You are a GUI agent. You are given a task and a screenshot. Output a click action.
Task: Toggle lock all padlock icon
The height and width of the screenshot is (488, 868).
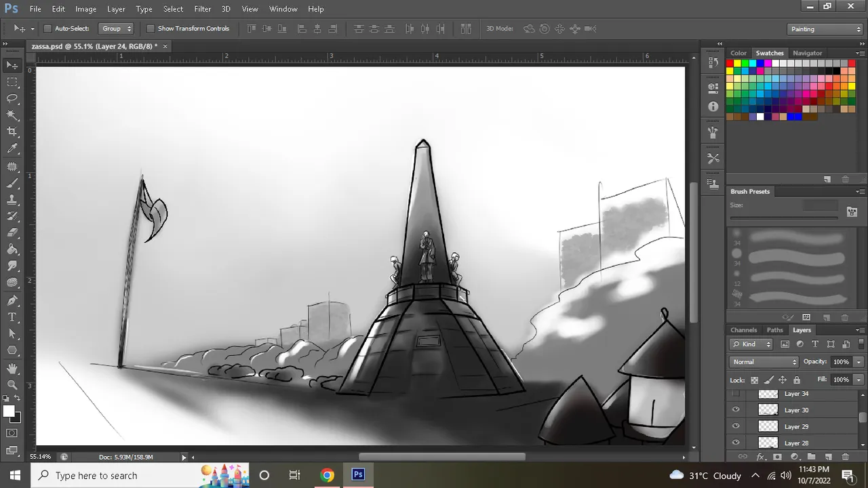point(797,380)
